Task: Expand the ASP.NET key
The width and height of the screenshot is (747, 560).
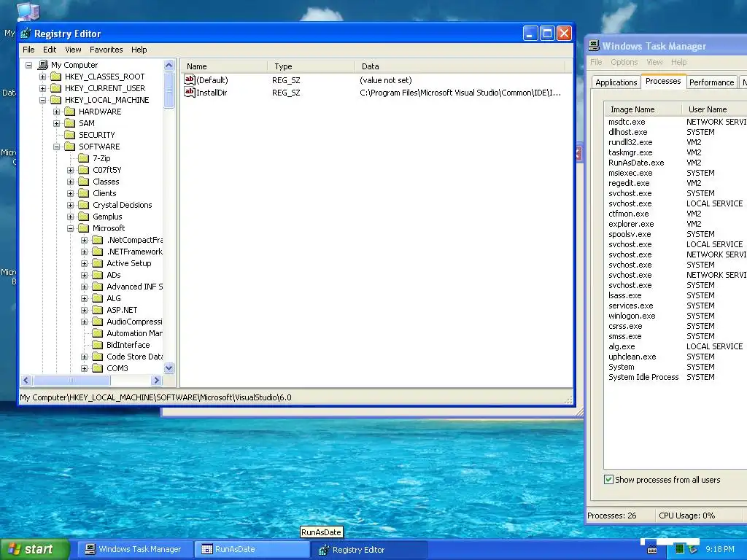Action: point(84,310)
